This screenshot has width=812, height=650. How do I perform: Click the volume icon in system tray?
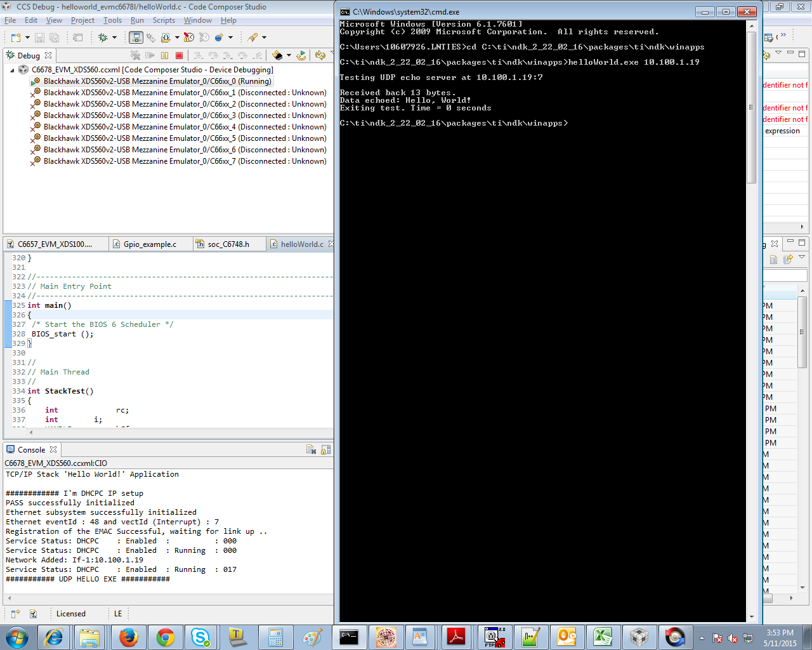pos(733,638)
